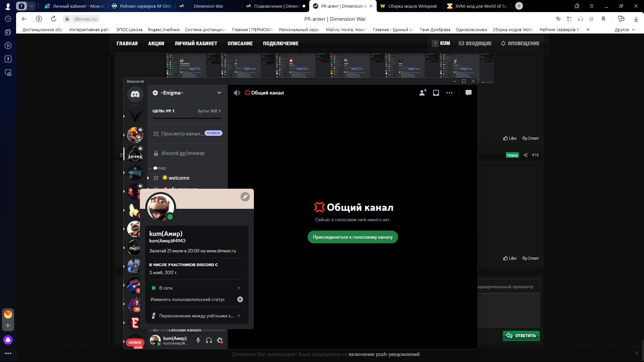Switch to 'Сборка модов Wotspeak' browser tab
644x362 pixels.
coord(409,6)
